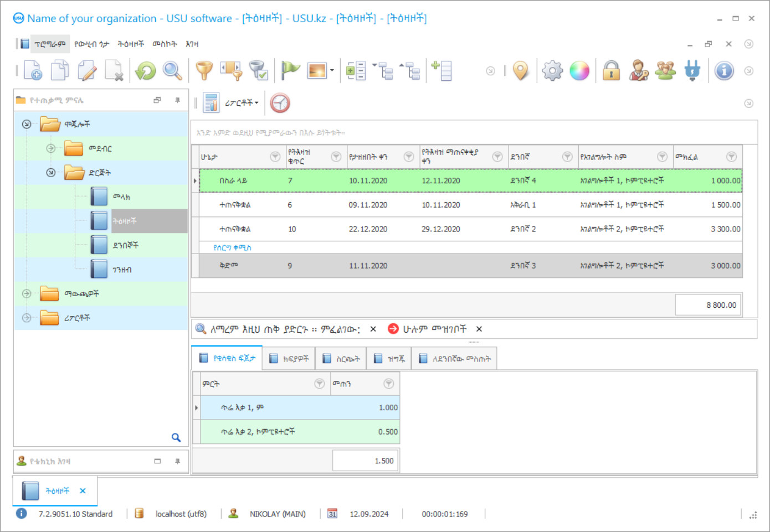Click the Add new record icon

(x=33, y=71)
